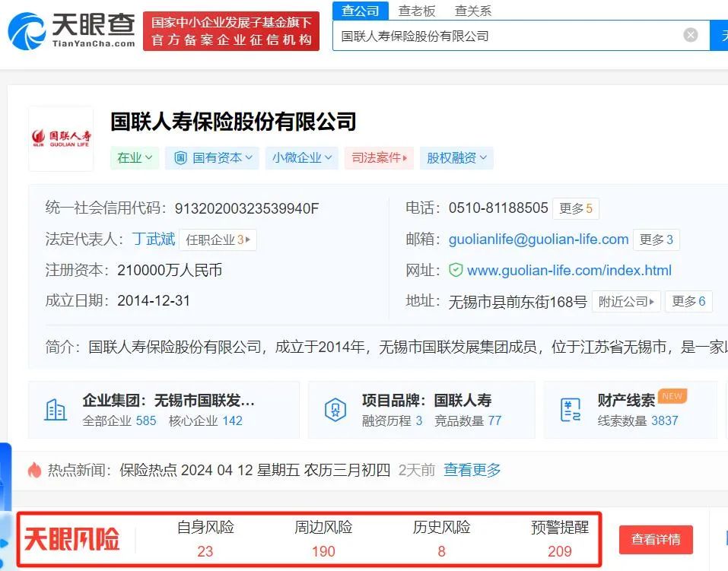
Task: Open legal representative 丁武斌 profile
Action: click(154, 239)
